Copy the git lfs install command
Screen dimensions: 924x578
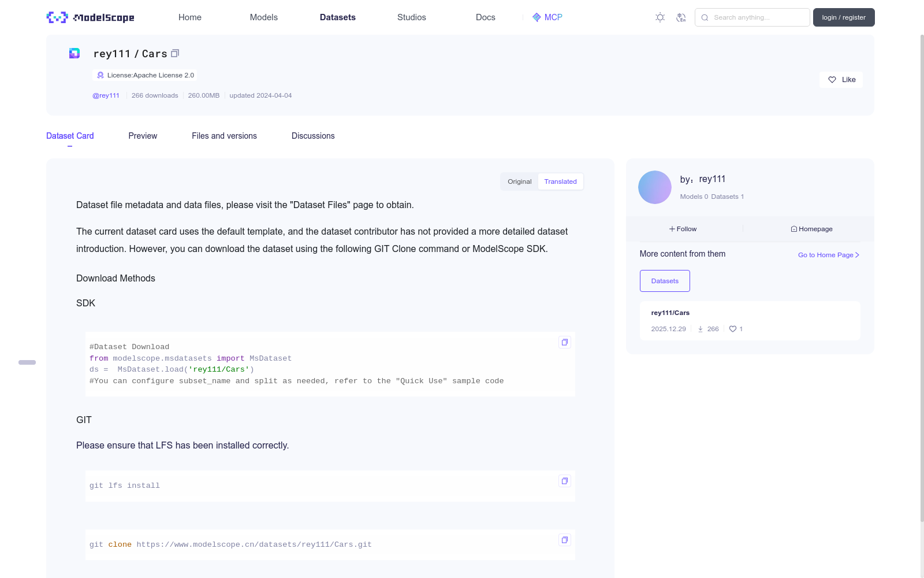(x=565, y=481)
